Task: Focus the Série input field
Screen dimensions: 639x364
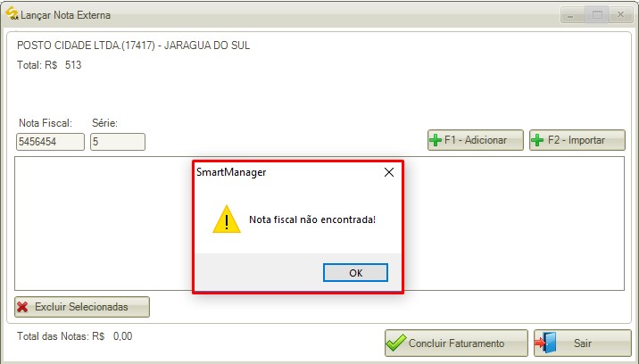Action: pyautogui.click(x=118, y=142)
